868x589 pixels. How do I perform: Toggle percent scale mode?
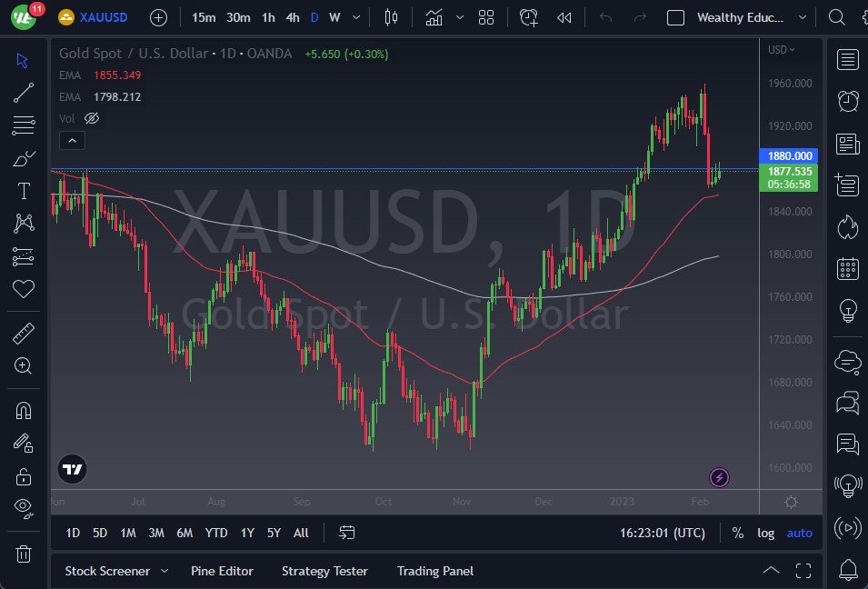(x=737, y=533)
